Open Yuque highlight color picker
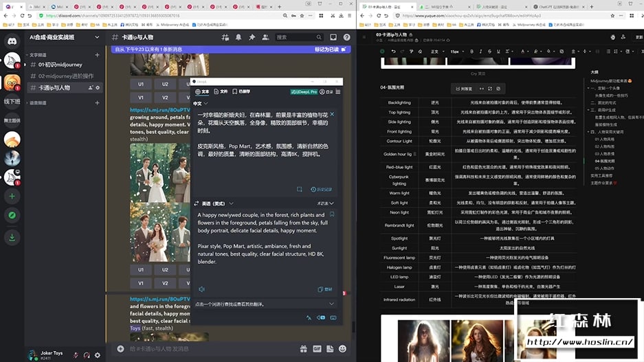This screenshot has width=644, height=362. [x=536, y=52]
